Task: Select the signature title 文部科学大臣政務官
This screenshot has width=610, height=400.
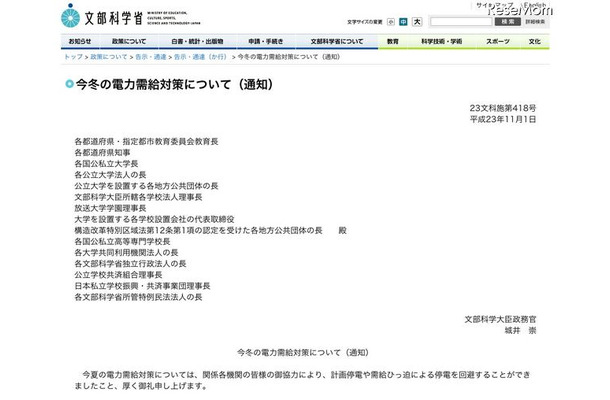Action: (500, 319)
